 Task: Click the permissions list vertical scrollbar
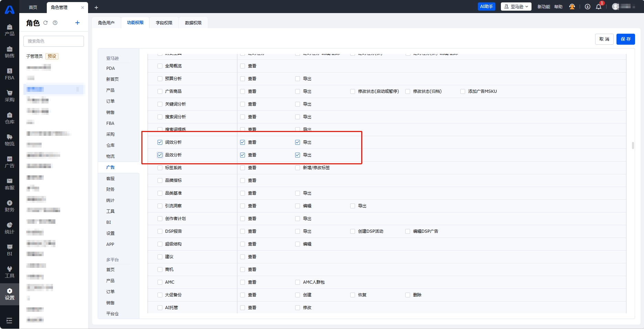click(x=633, y=145)
